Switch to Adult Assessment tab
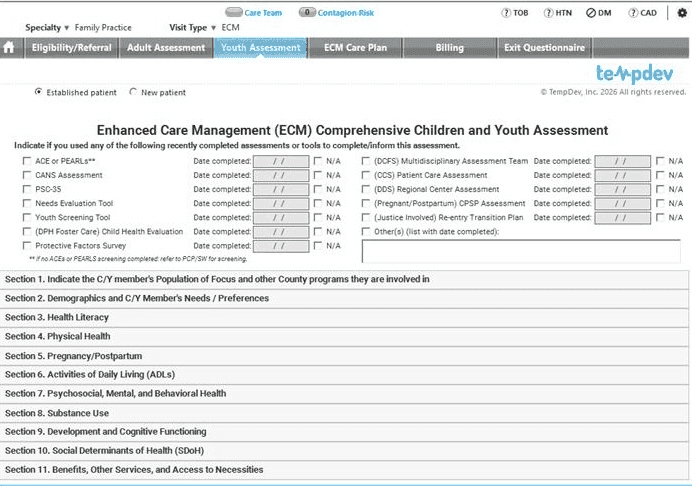The height and width of the screenshot is (486, 692). click(166, 48)
